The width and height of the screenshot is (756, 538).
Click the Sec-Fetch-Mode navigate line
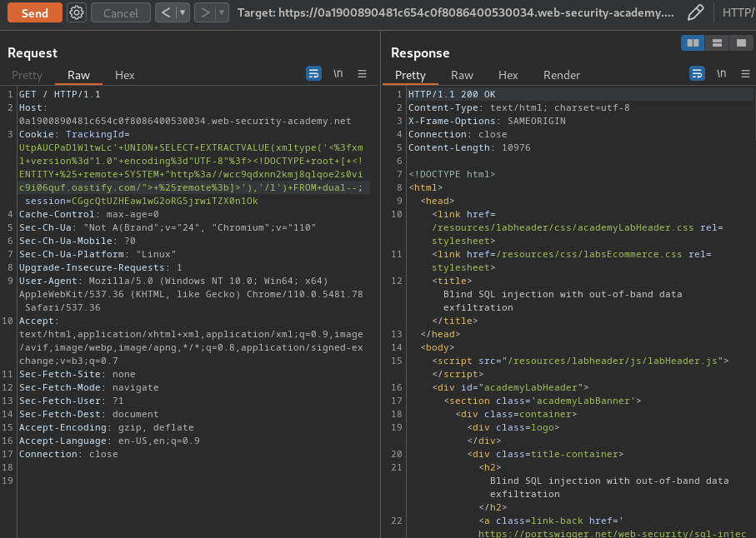(88, 388)
